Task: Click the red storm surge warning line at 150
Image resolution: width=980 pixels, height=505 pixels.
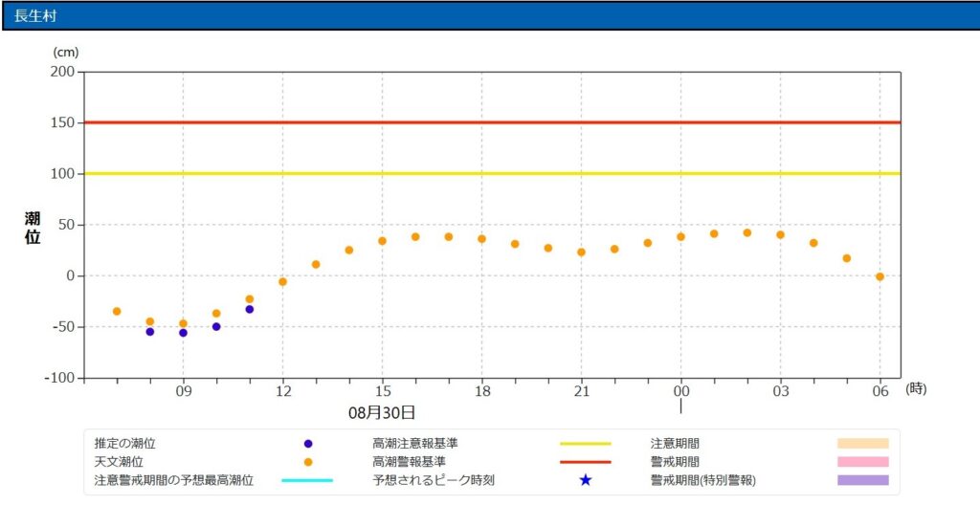Action: click(x=492, y=122)
